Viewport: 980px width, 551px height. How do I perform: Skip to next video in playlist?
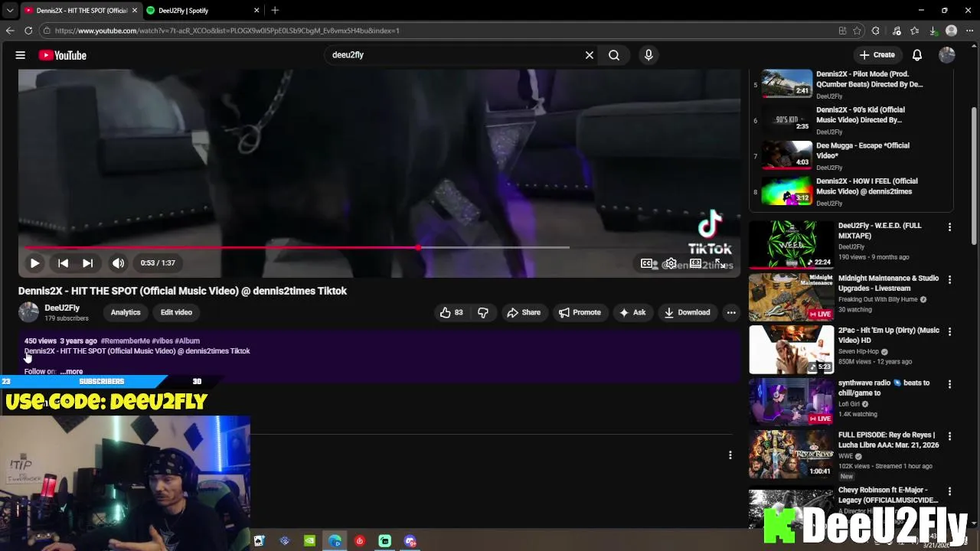[x=87, y=262]
